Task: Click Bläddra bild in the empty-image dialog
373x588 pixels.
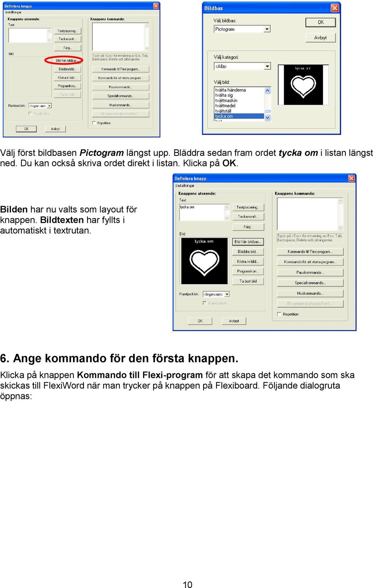Action: click(67, 69)
